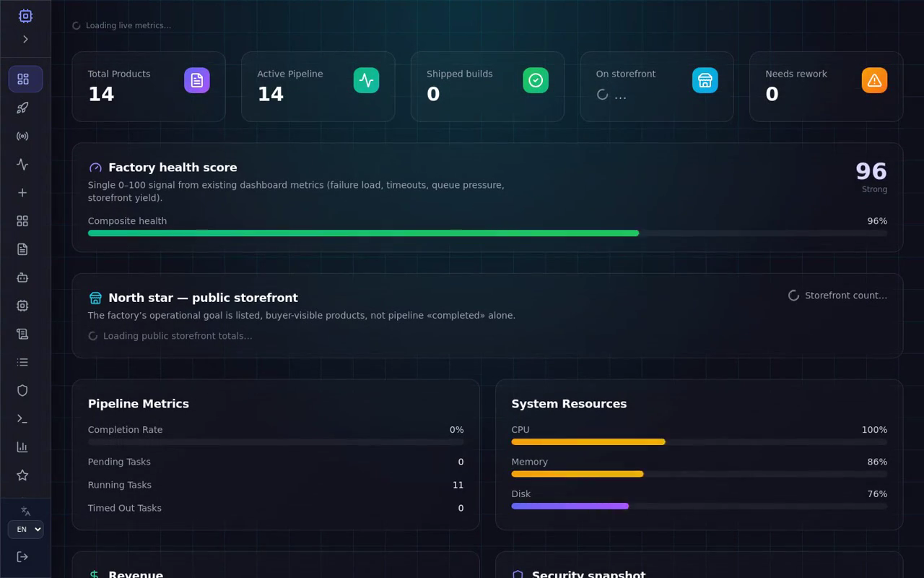Click the star icon in the sidebar

coord(22,475)
